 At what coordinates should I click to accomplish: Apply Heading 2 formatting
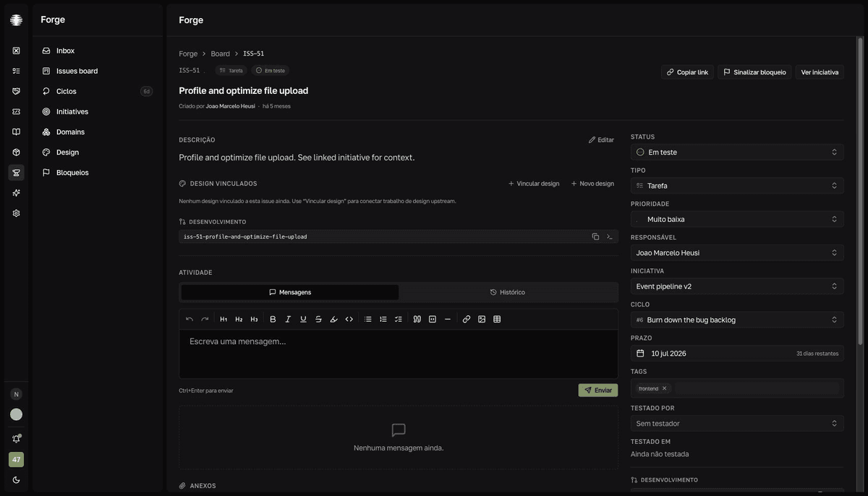click(x=239, y=319)
